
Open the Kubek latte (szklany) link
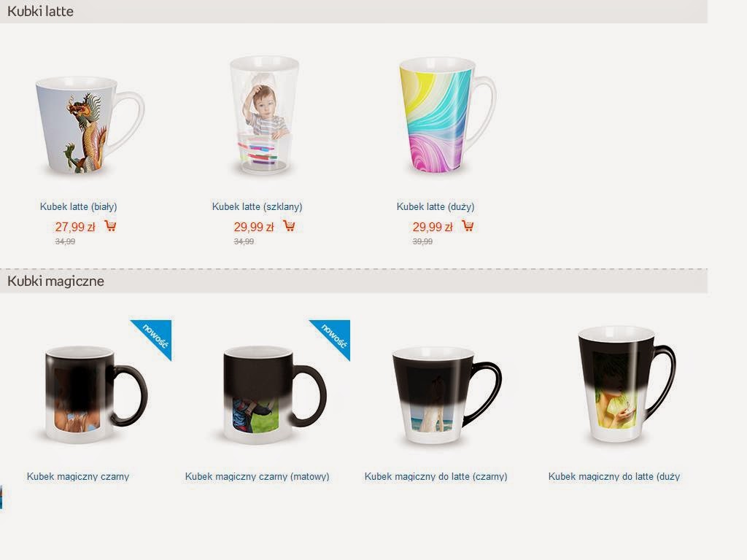tap(258, 206)
